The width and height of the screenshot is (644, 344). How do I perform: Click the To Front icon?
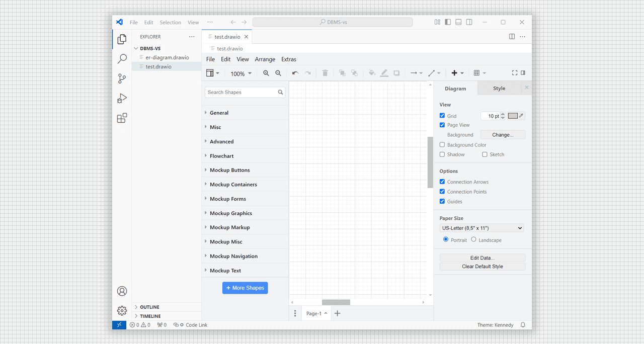coord(342,73)
